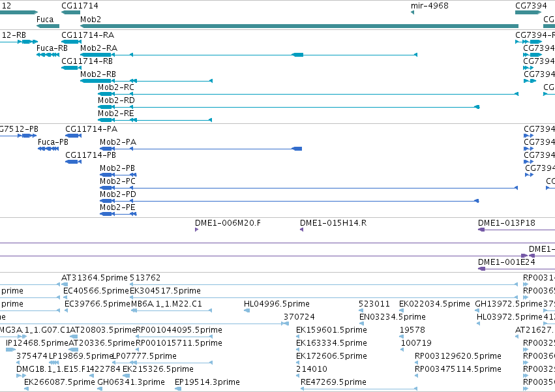Click EST HL03972.5prime
The image size is (555, 392).
coord(479,324)
